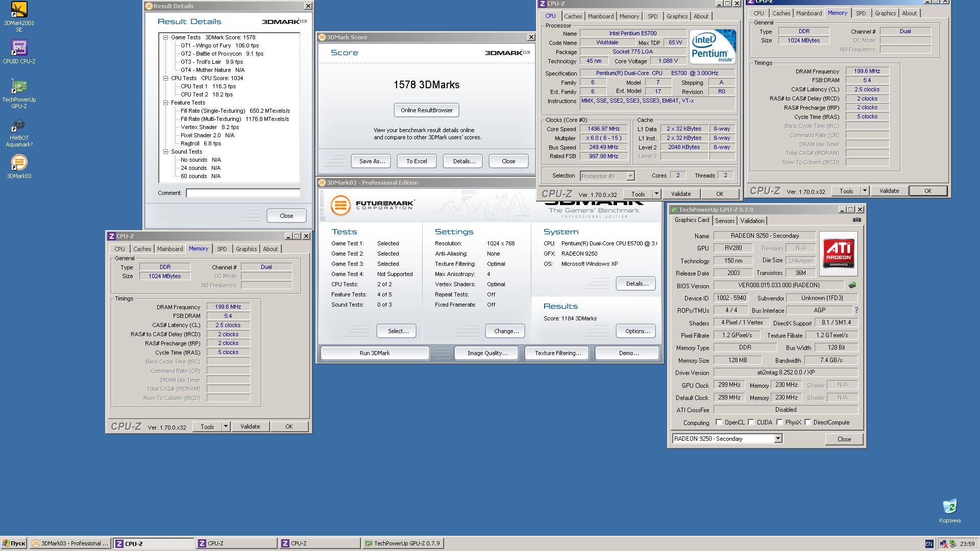Open CPUID CPU-Z desktop shortcut
The height and width of the screenshot is (551, 980).
[19, 52]
